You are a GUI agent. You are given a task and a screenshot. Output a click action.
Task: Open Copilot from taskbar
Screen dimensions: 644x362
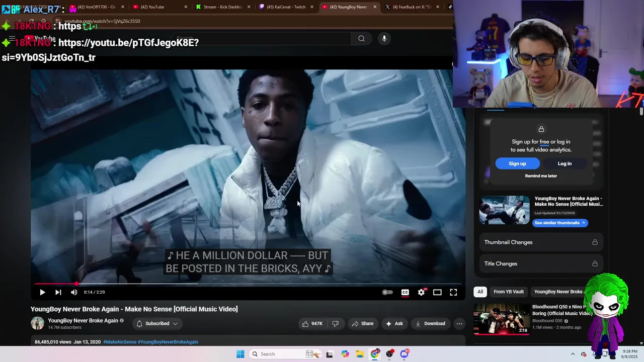345,354
